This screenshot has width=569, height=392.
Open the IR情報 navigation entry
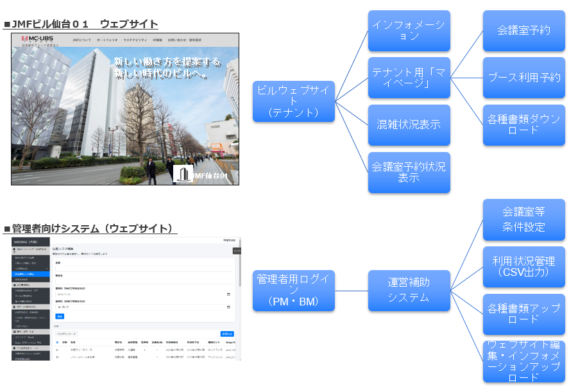click(158, 39)
